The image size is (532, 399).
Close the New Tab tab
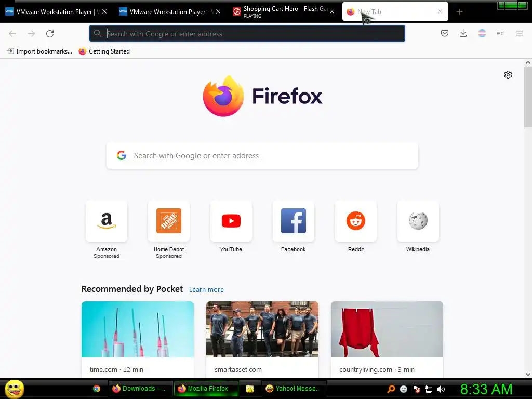point(440,11)
